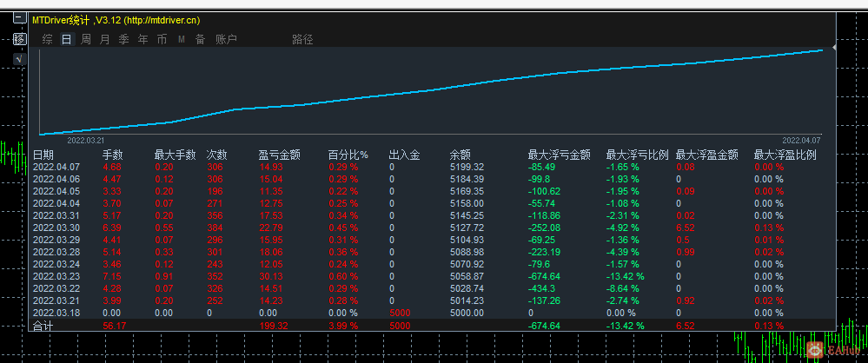
Task: Open the mtdriver.cn link in title
Action: coord(162,21)
